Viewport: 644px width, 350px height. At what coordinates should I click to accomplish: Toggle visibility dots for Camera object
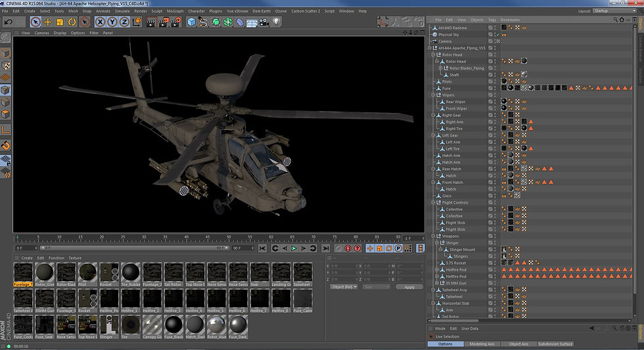495,41
